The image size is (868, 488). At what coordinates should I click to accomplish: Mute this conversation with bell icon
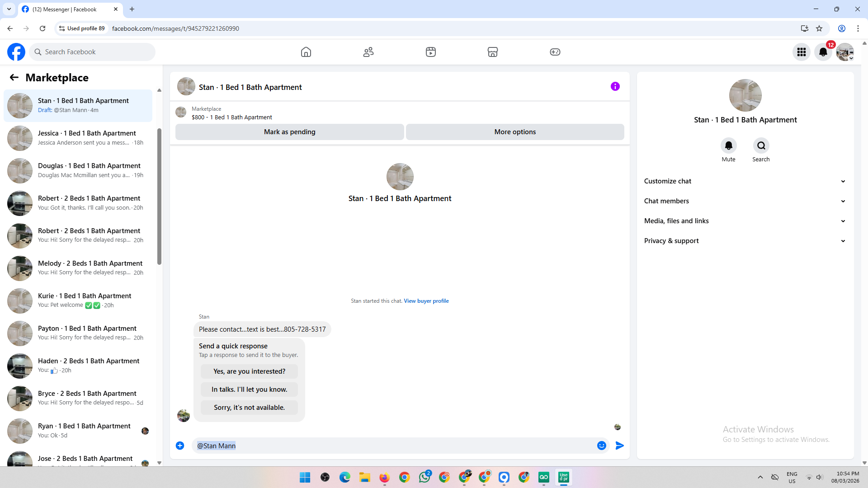click(728, 145)
